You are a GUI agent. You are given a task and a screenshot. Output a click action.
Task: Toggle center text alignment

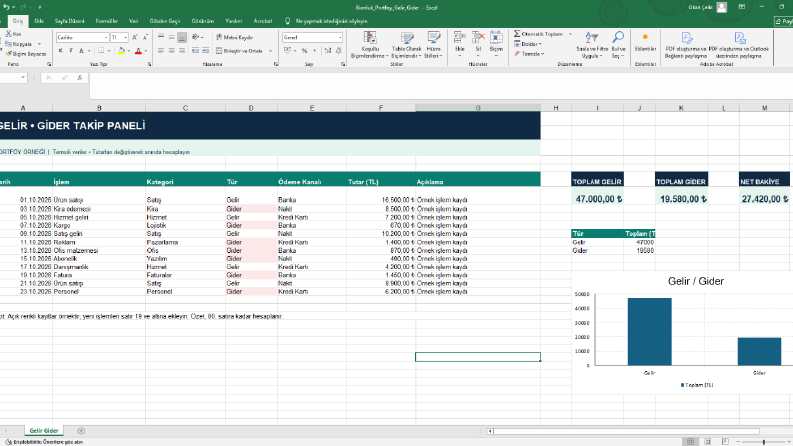(x=171, y=51)
